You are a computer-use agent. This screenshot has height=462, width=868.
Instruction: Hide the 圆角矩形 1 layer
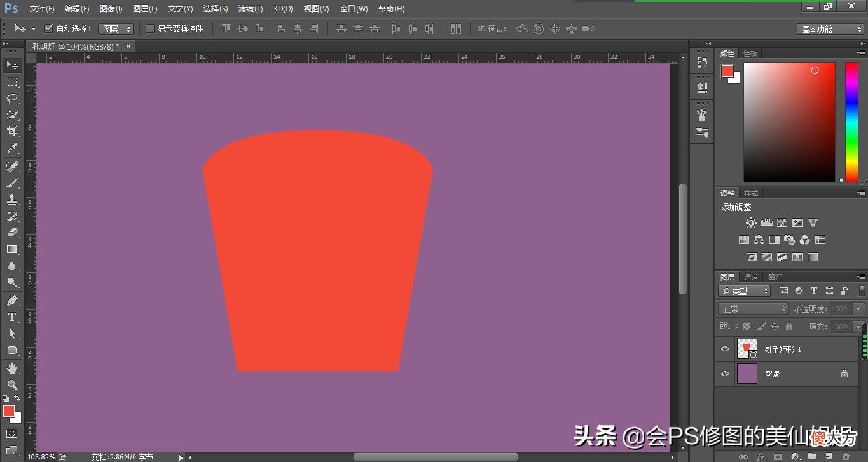(x=725, y=350)
